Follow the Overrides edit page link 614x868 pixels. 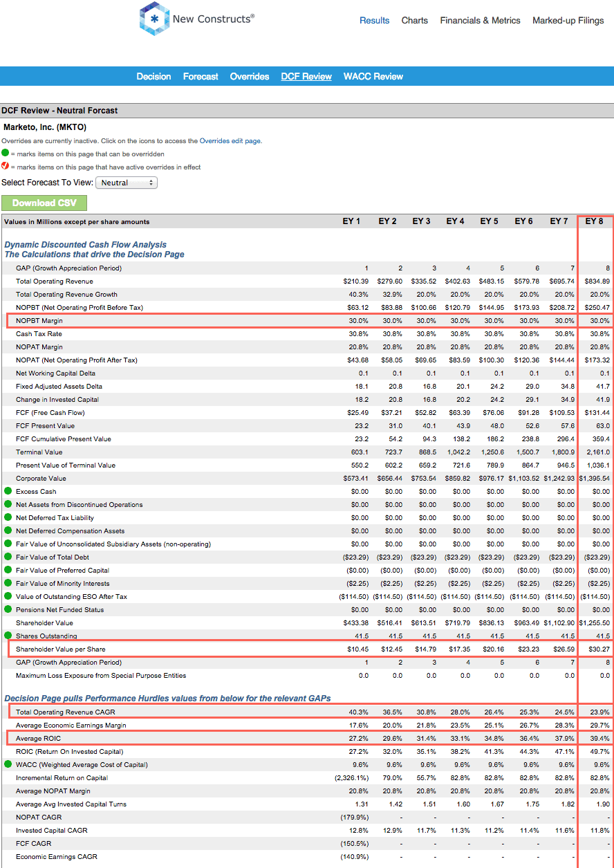click(x=230, y=141)
